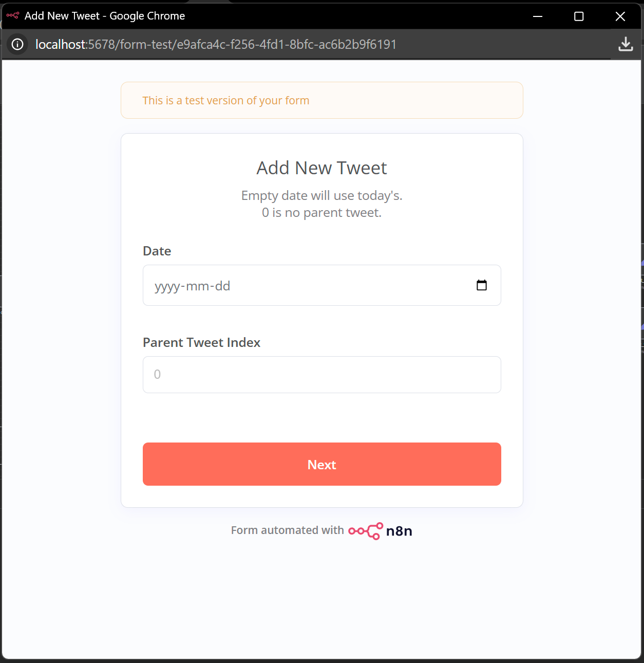Click the n8n favicon in title bar
The image size is (644, 663).
tap(13, 16)
